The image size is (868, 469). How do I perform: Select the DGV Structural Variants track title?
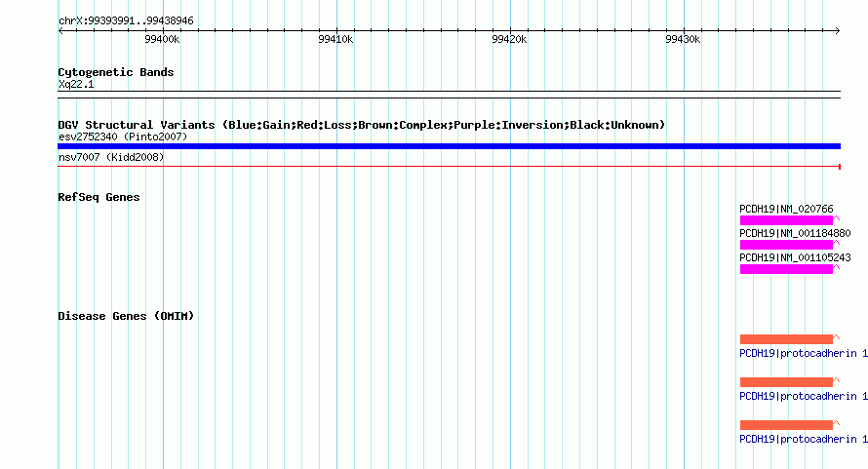click(362, 125)
